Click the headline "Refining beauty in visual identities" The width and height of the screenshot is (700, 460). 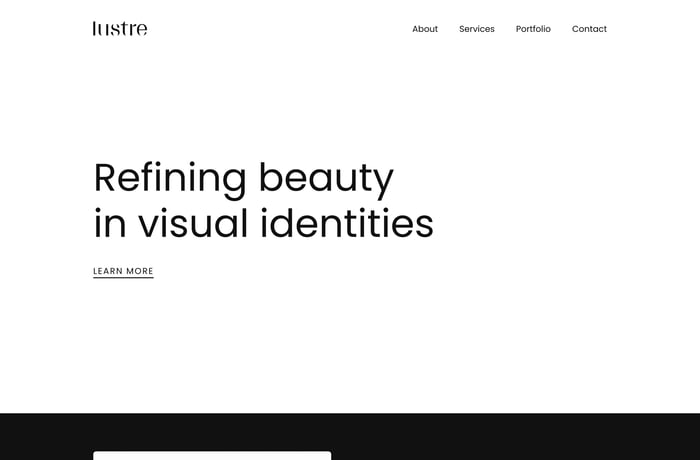coord(263,201)
